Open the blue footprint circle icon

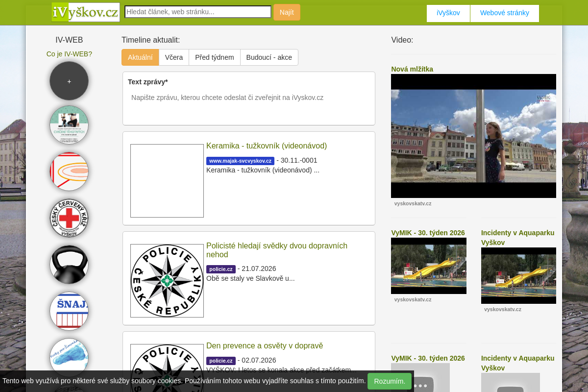(69, 358)
